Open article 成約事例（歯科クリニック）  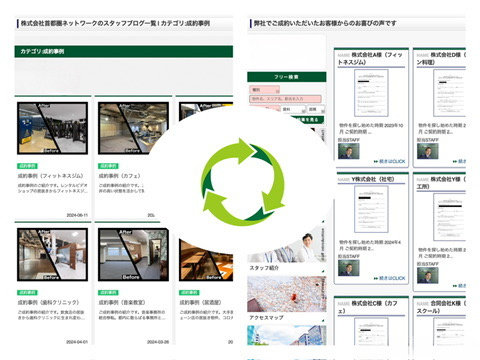click(x=48, y=302)
